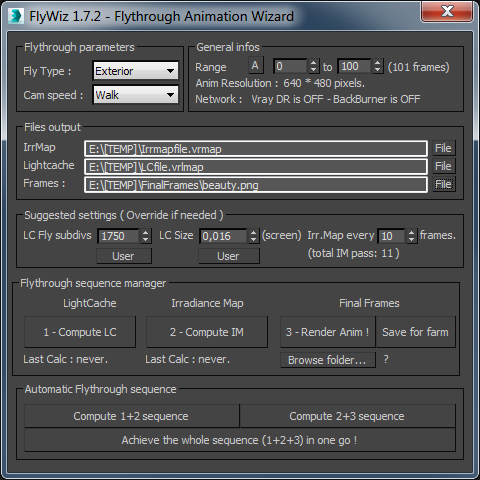Image resolution: width=480 pixels, height=480 pixels.
Task: Click File button for IrrMap output
Action: (444, 148)
